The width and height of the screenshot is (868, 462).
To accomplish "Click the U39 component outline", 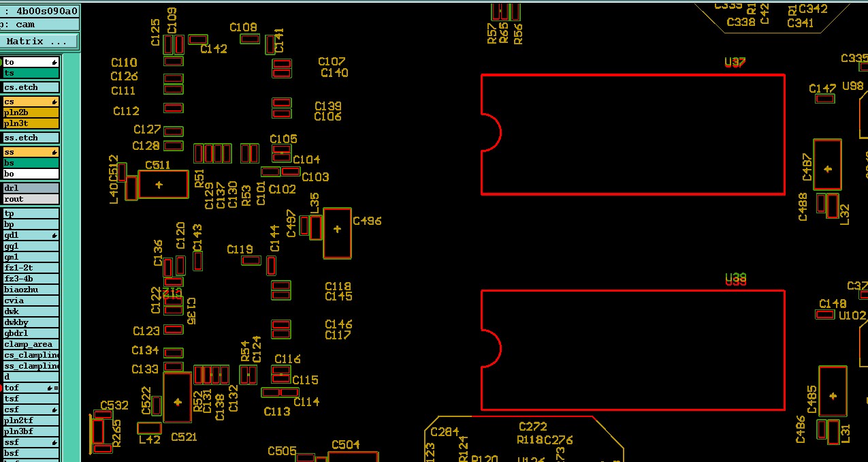I will (x=633, y=350).
